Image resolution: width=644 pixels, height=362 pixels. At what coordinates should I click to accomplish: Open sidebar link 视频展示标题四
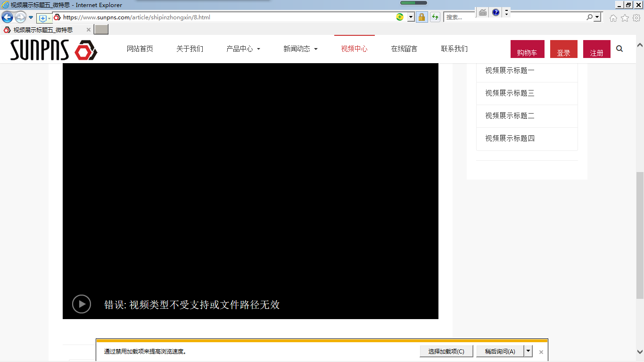(x=510, y=138)
